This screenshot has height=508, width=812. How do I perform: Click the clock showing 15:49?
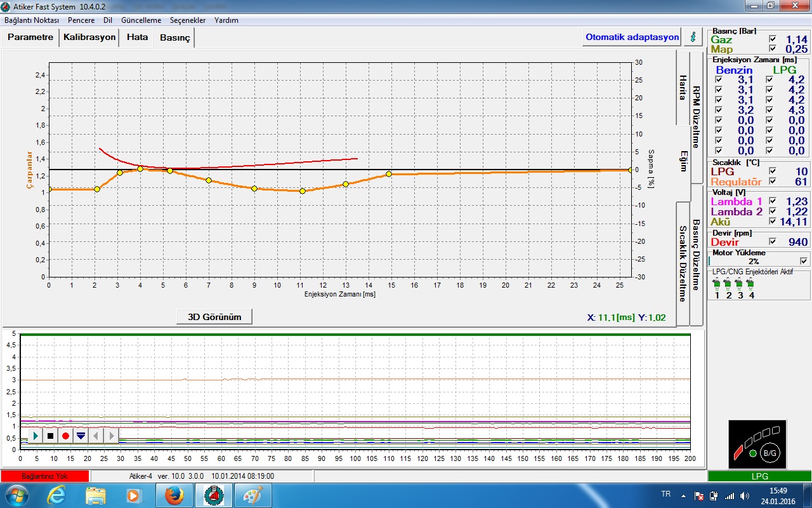pyautogui.click(x=778, y=490)
